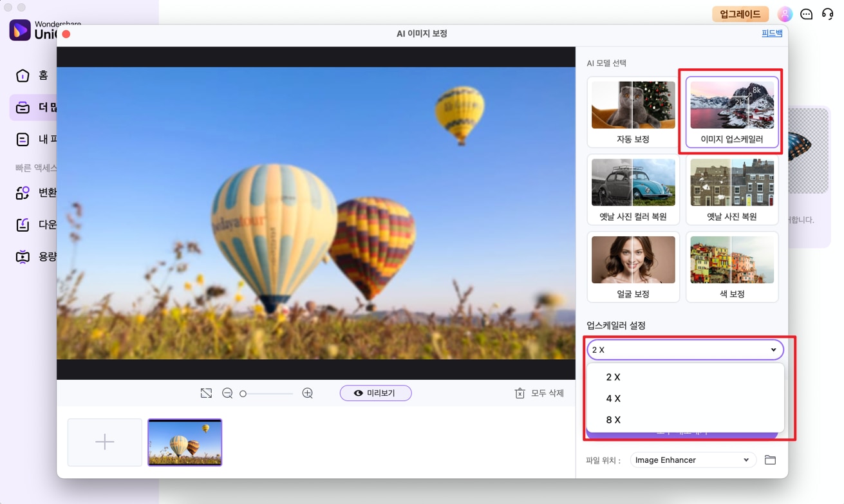Collapse the 2 X upscaler dropdown
844x504 pixels.
click(685, 350)
